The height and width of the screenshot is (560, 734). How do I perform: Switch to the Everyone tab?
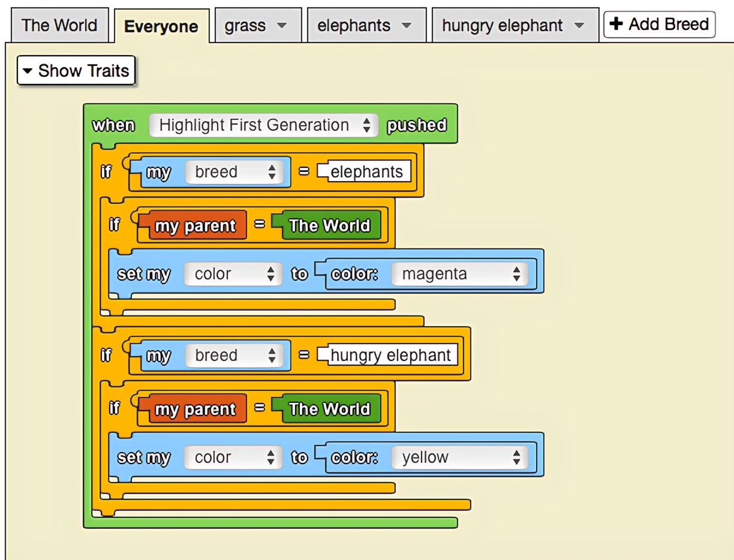pos(161,26)
